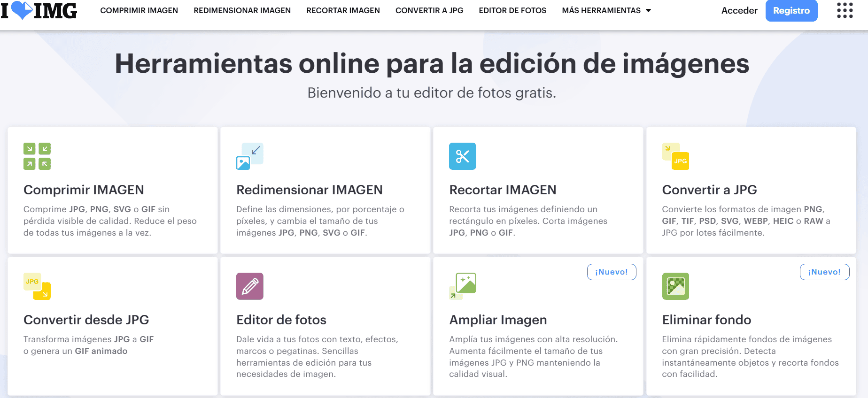
Task: Open COMPRIMIR IMAGEN in the top menu
Action: point(139,10)
